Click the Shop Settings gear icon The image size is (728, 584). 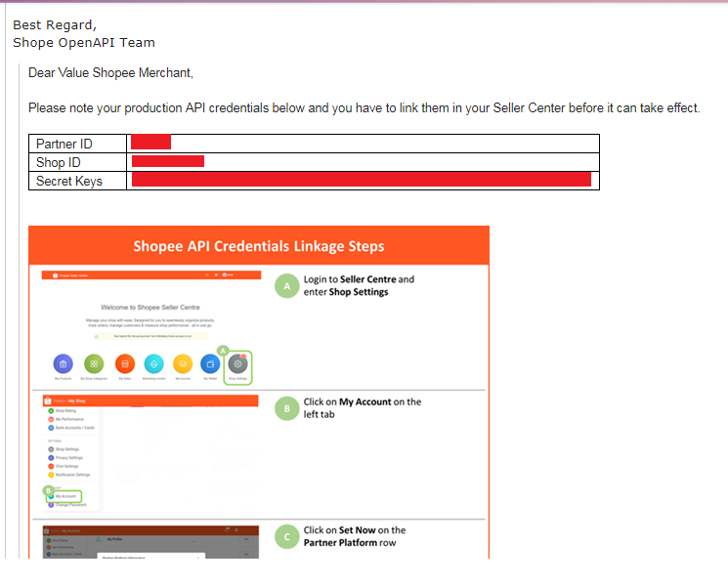click(x=237, y=364)
